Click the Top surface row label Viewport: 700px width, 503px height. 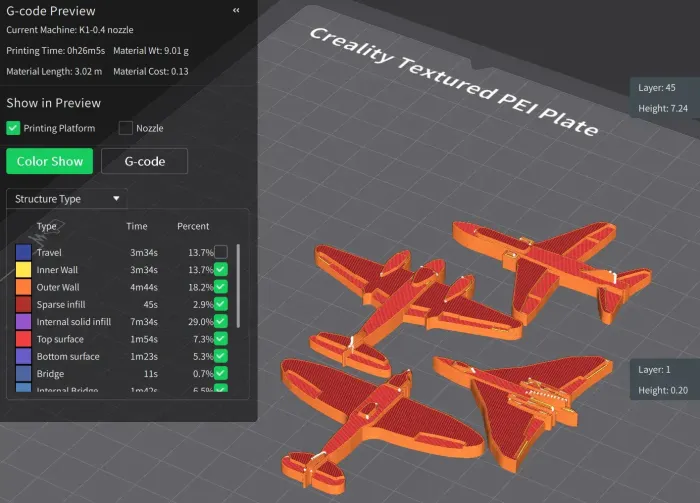(60, 339)
